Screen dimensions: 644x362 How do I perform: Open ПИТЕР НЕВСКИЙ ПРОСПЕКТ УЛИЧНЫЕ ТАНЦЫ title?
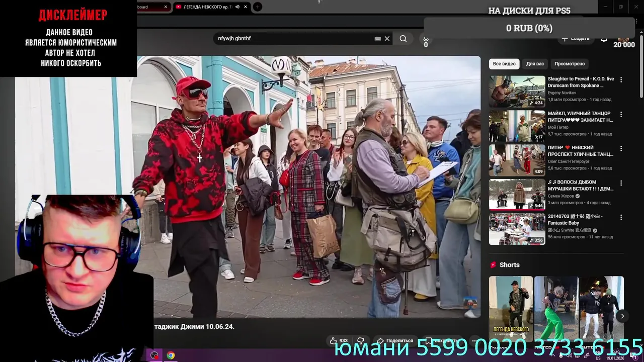tap(581, 151)
